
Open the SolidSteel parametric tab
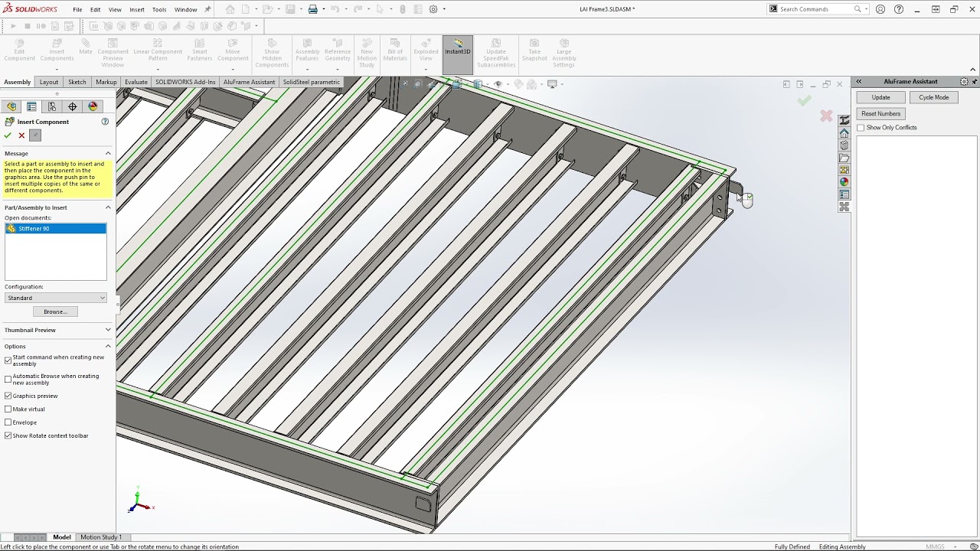[312, 82]
